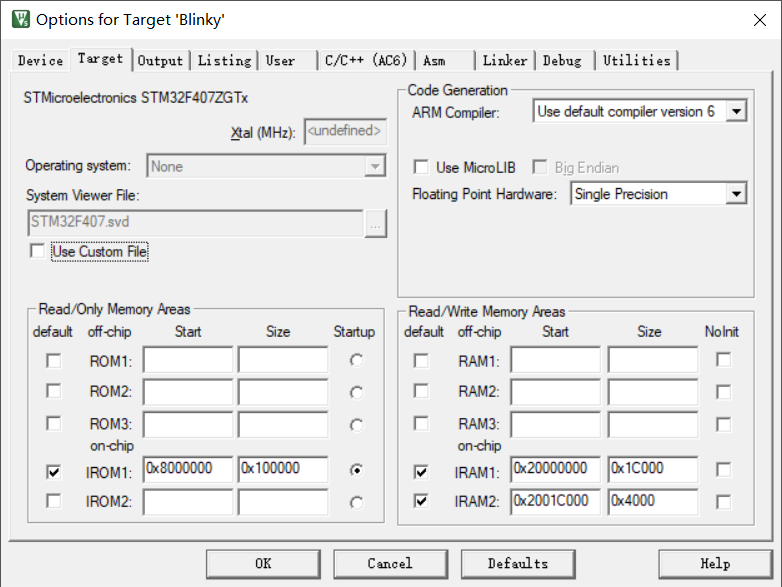Check the RAM1 default checkbox

421,361
